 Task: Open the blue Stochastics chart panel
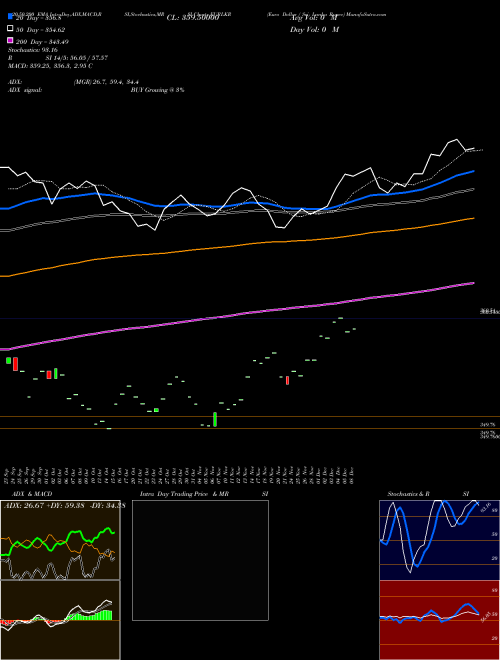click(439, 540)
